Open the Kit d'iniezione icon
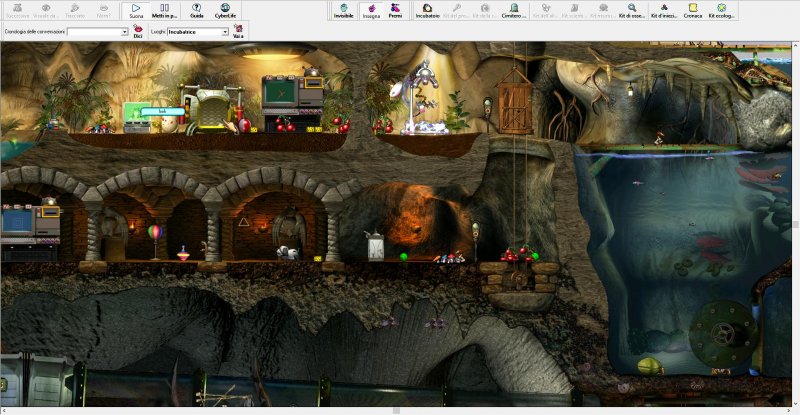 point(664,10)
